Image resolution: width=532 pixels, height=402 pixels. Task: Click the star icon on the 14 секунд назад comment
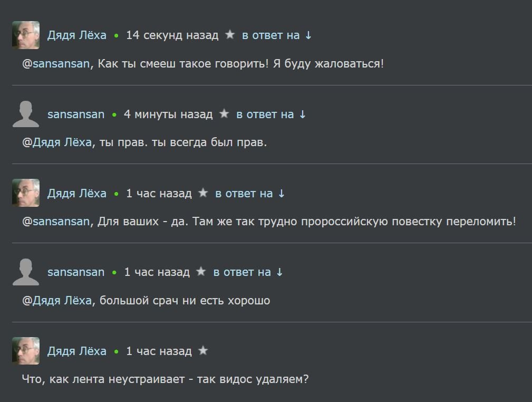[229, 35]
